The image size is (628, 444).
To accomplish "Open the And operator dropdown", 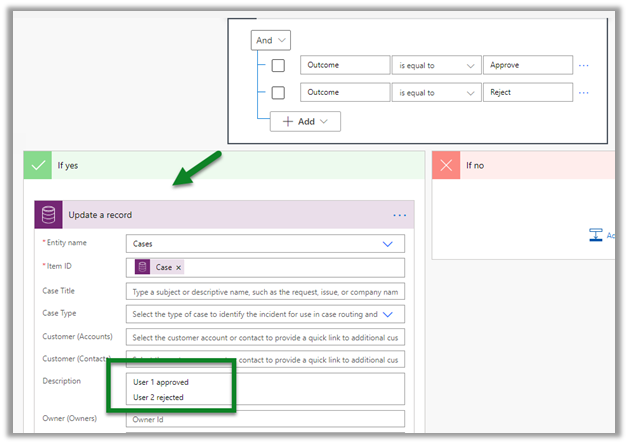I will click(270, 40).
